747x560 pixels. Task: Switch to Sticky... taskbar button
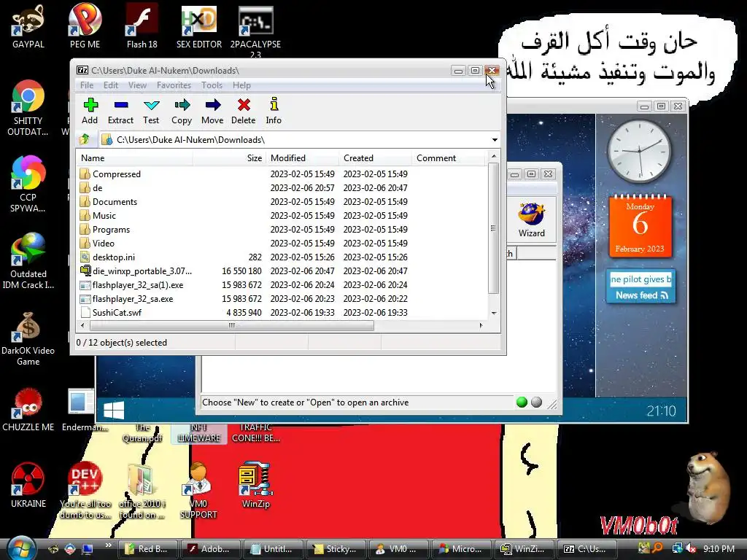pos(336,549)
